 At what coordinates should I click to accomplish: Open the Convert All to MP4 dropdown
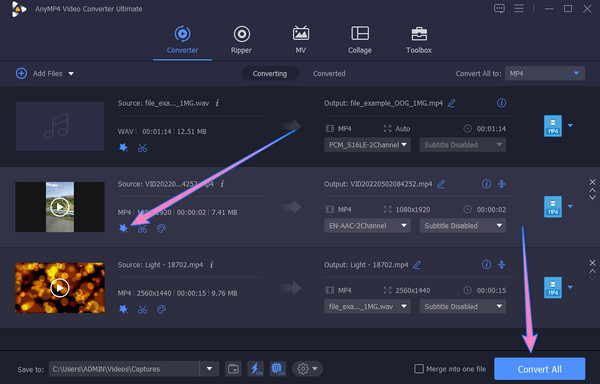click(545, 73)
